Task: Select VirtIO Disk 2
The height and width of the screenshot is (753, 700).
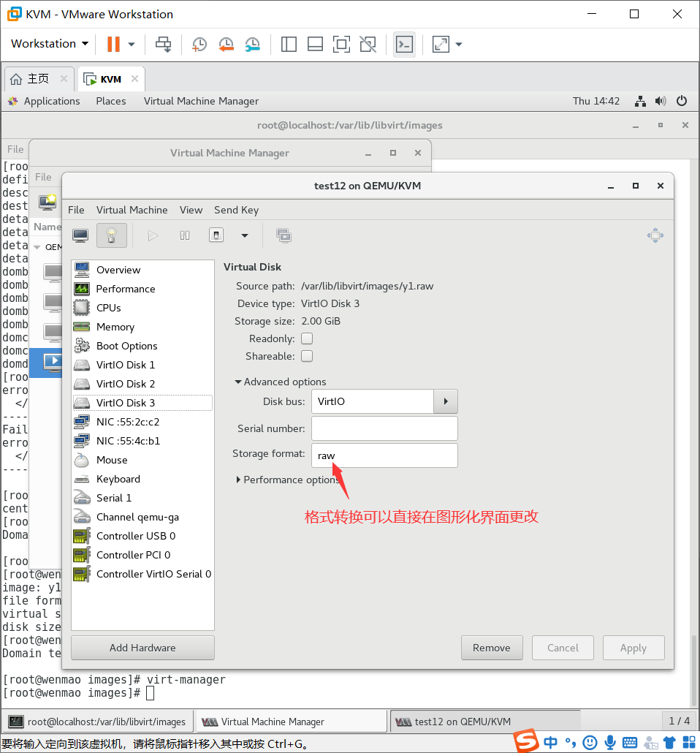Action: click(x=142, y=384)
